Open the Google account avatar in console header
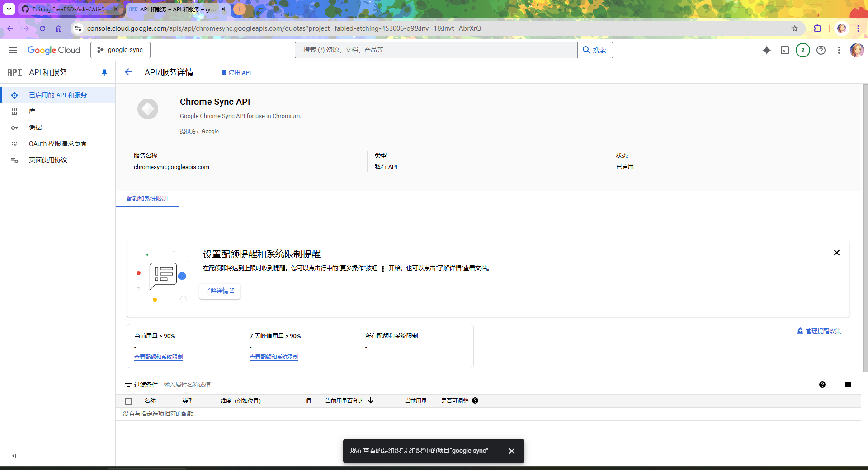The width and height of the screenshot is (868, 470). 857,50
